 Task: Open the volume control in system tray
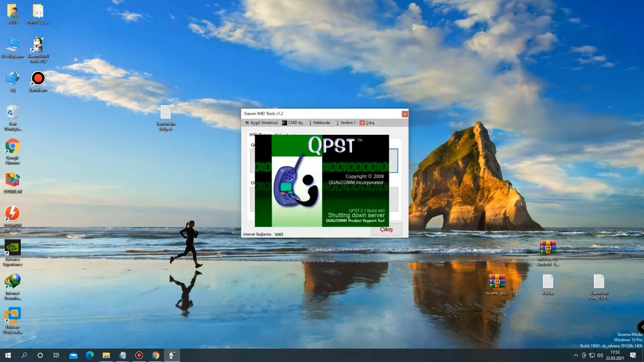pyautogui.click(x=600, y=355)
